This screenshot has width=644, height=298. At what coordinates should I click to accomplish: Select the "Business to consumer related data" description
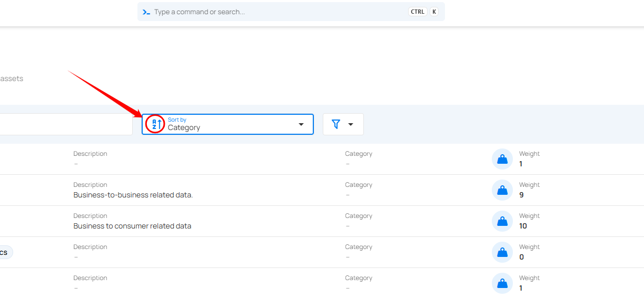(132, 226)
